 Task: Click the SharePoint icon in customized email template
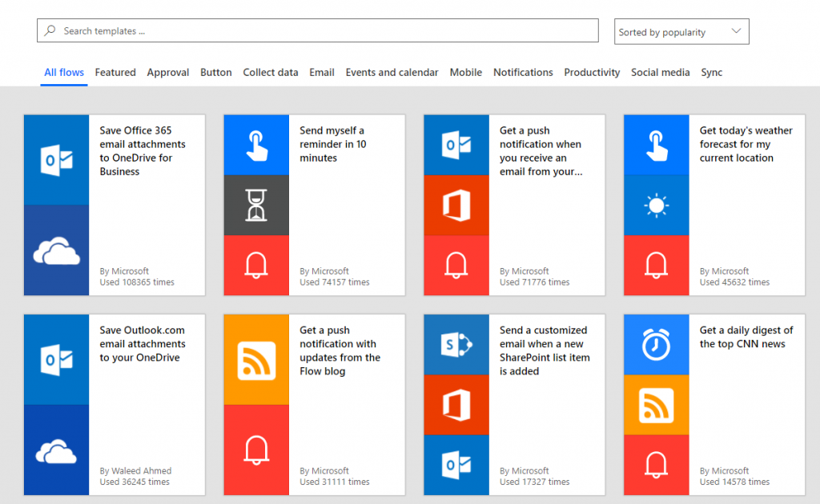456,345
